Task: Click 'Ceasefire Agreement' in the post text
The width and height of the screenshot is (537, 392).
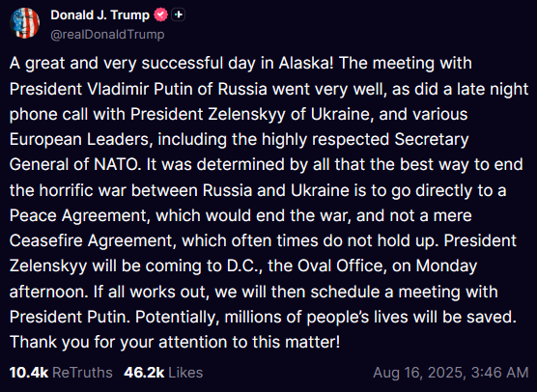Action: [x=93, y=241]
